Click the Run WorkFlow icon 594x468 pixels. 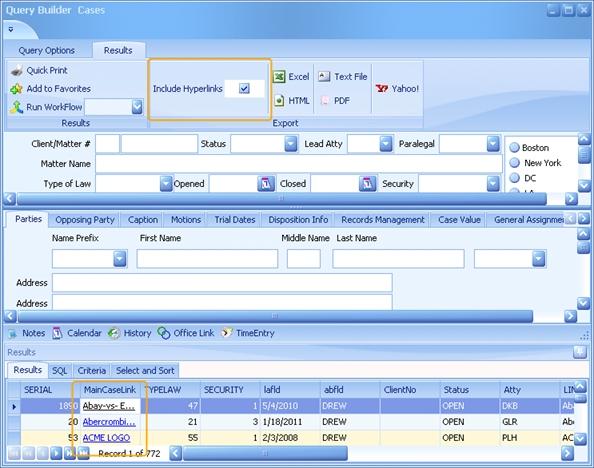[16, 107]
